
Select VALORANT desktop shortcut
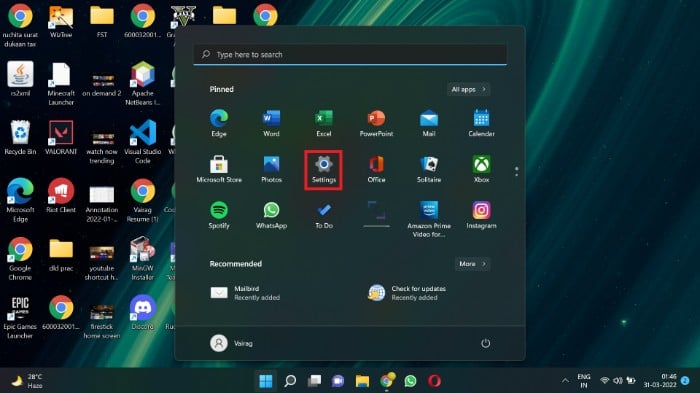pos(61,138)
